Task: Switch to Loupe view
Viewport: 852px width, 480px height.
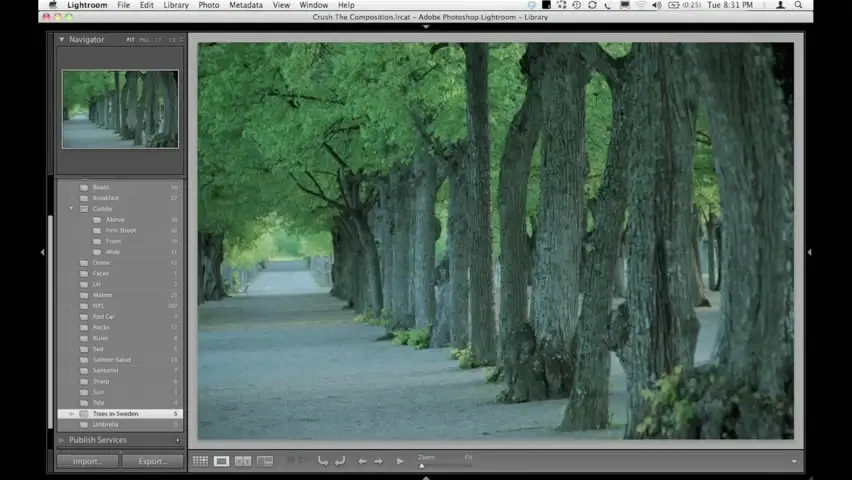Action: (221, 461)
